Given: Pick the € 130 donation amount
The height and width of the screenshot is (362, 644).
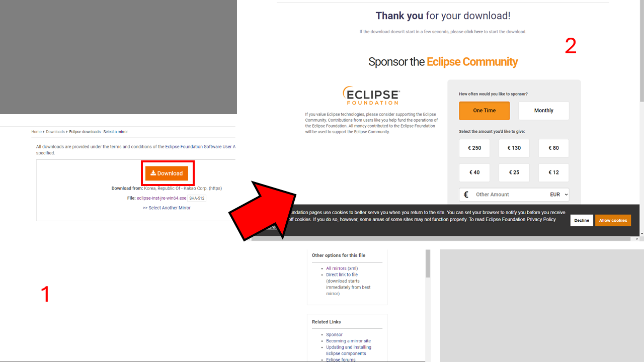Looking at the screenshot, I should click(514, 148).
